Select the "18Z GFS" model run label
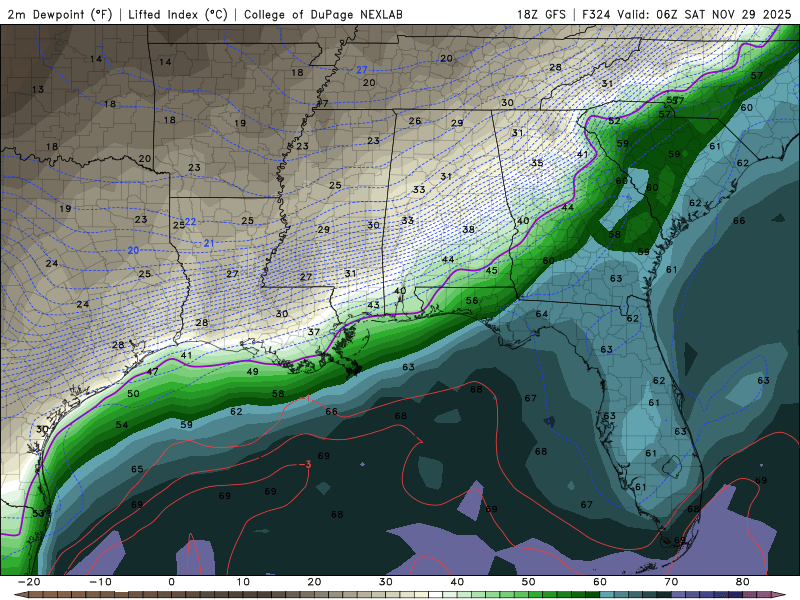 541,15
